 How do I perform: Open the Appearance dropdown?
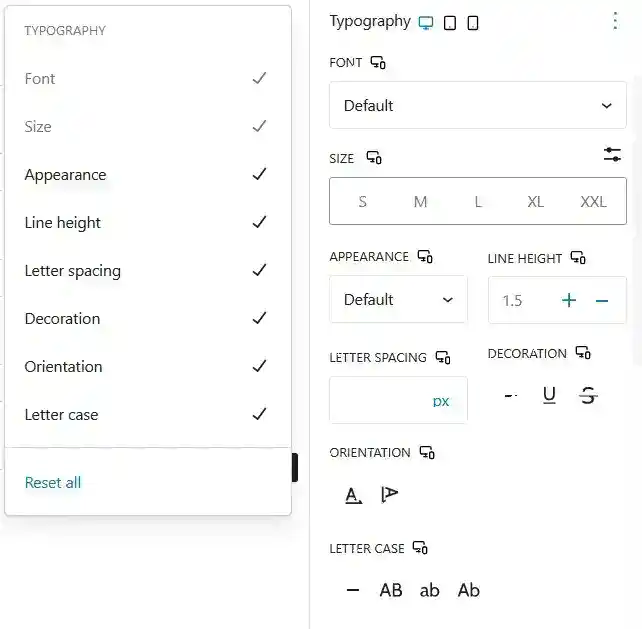pyautogui.click(x=398, y=299)
